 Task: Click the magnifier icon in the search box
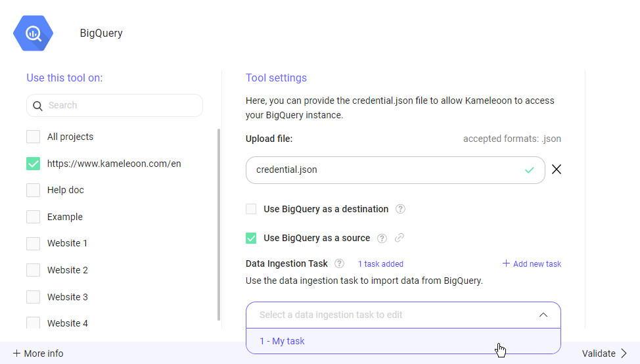coord(39,106)
